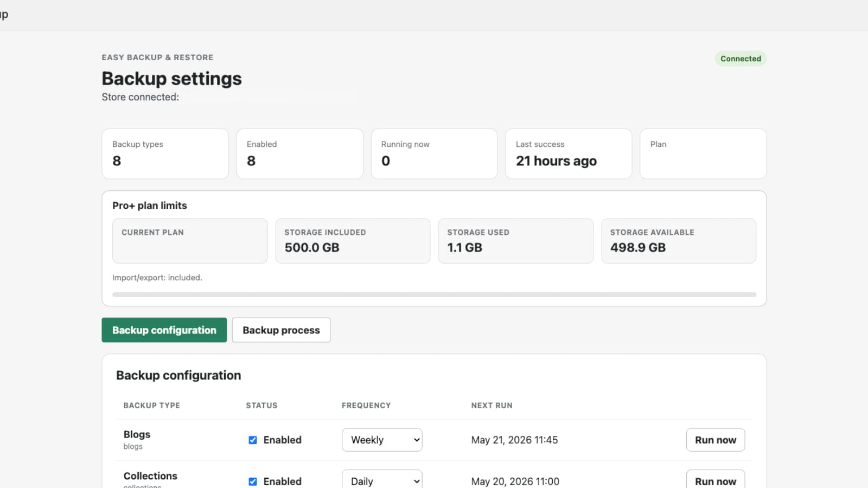Image resolution: width=868 pixels, height=488 pixels.
Task: Select the Backup configuration tab
Action: click(164, 330)
